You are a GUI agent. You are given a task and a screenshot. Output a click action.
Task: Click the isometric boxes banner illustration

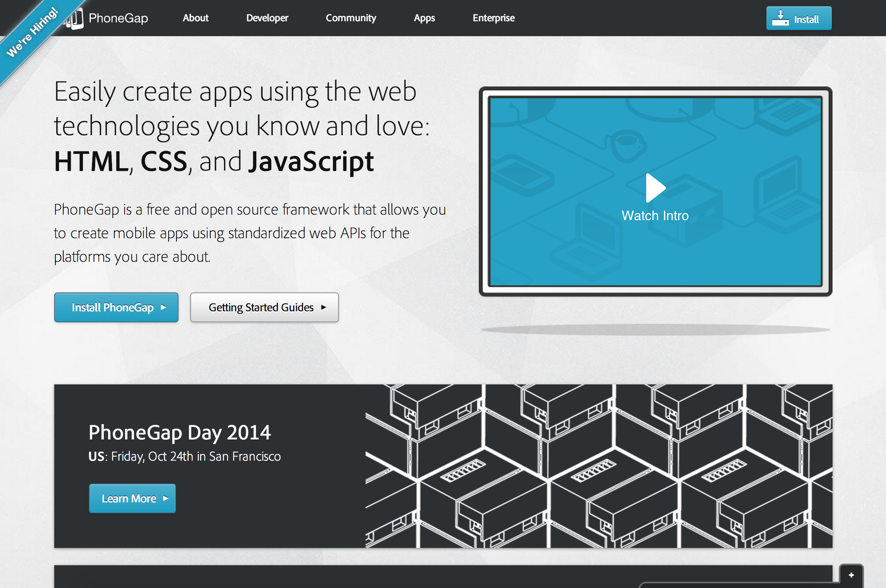click(x=599, y=466)
